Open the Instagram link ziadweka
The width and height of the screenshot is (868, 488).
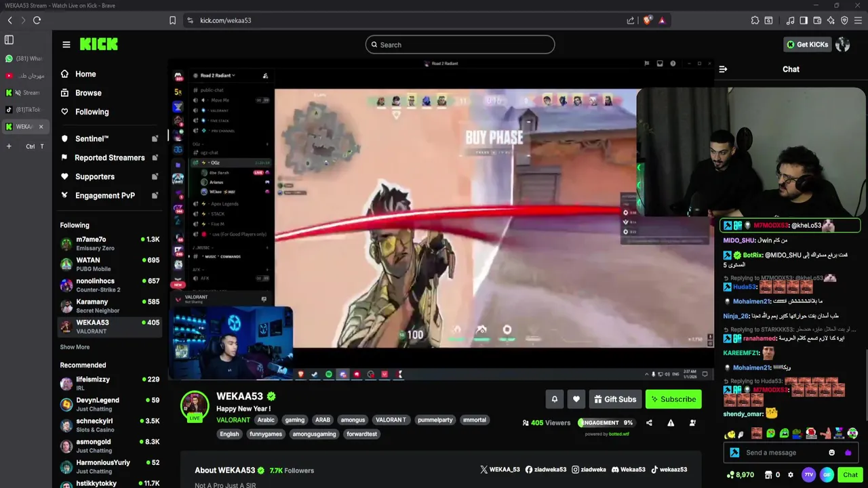coord(589,470)
